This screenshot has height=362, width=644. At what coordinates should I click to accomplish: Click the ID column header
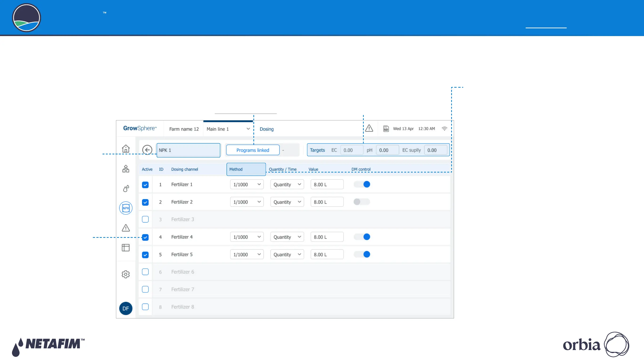pos(161,169)
